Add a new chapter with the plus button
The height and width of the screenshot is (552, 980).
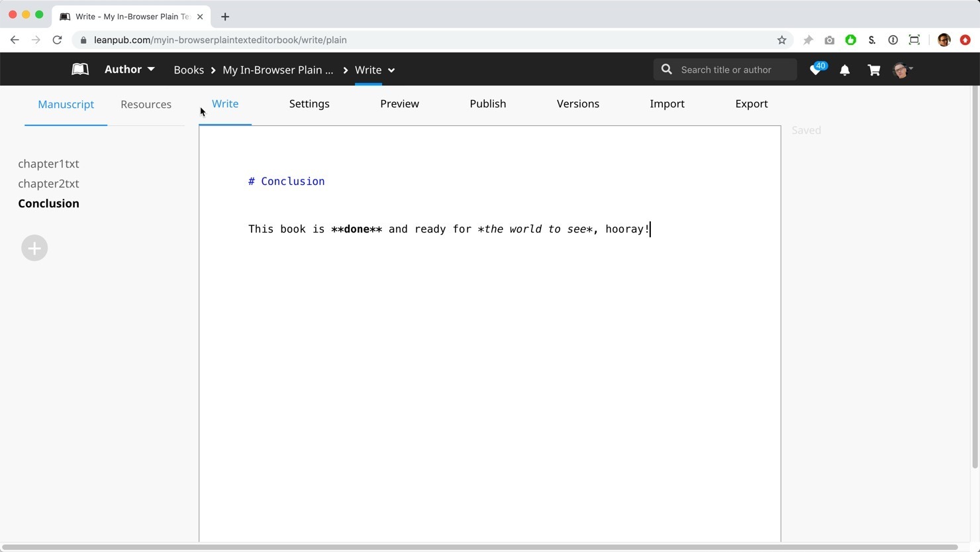[34, 248]
